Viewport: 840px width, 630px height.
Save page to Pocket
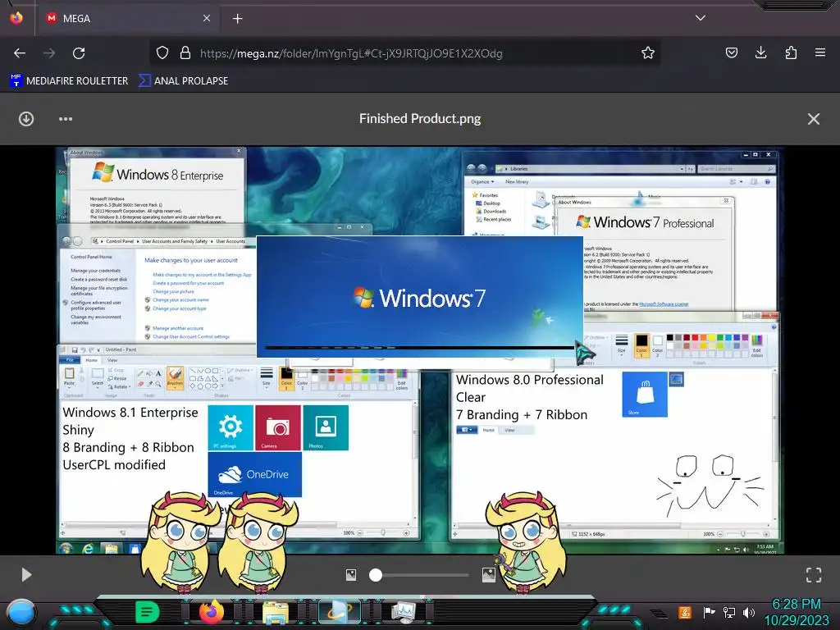[x=731, y=52]
